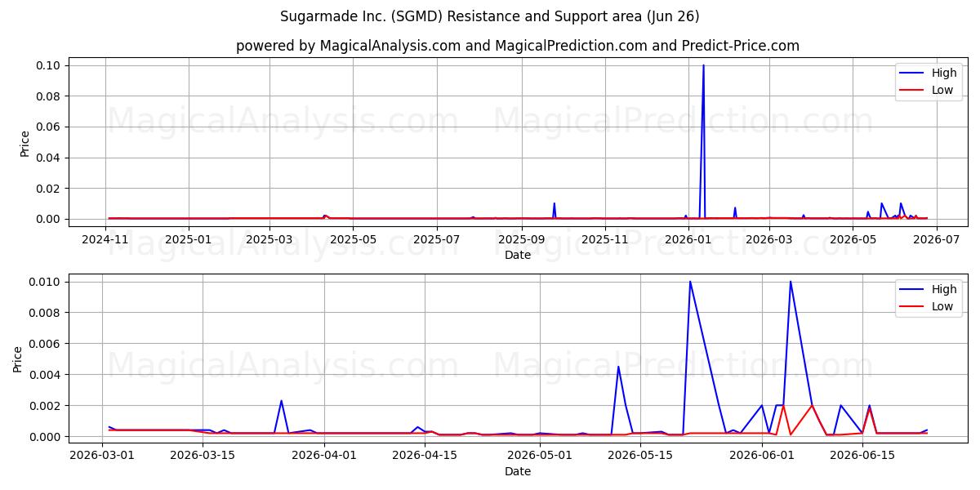Click the top chart 'Price' axis label
980x490 pixels.
(x=24, y=143)
